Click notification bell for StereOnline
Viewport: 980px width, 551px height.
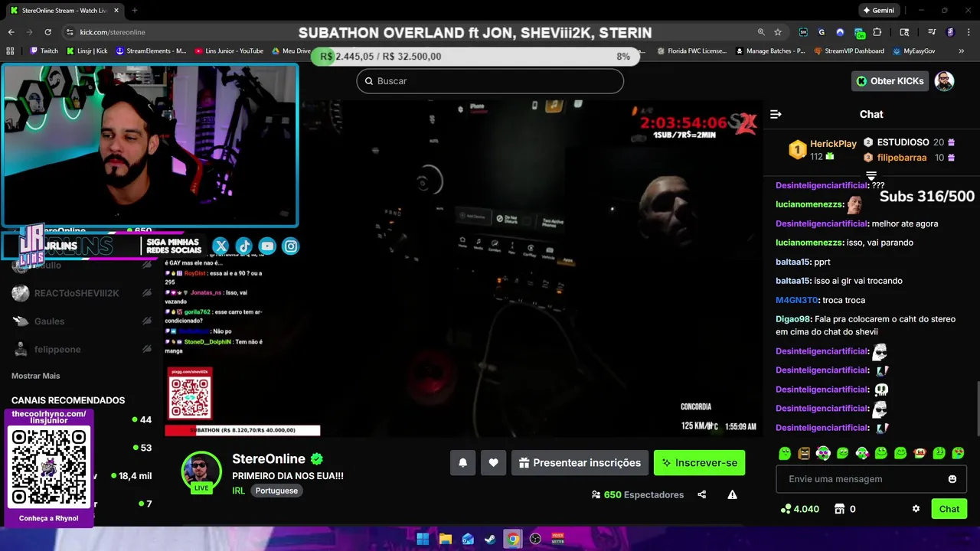click(462, 463)
